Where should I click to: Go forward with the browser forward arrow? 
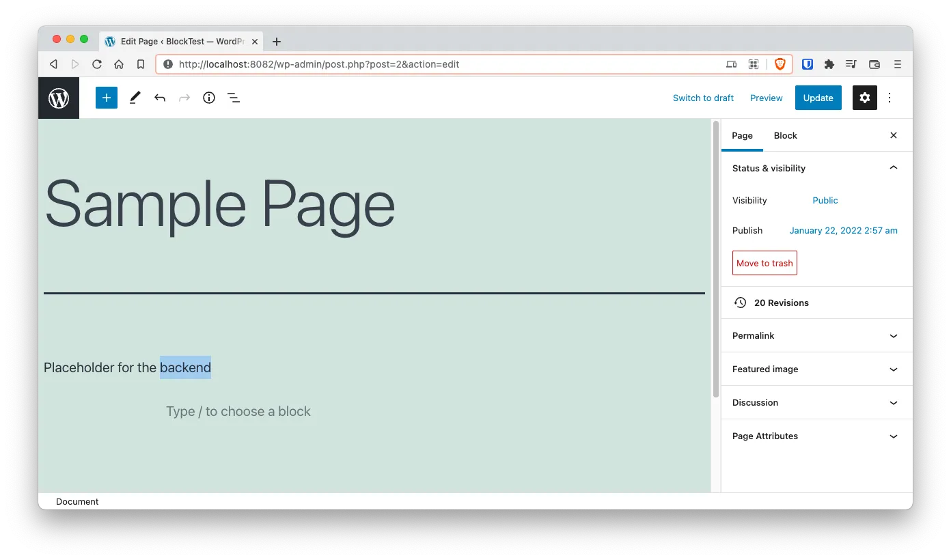pos(75,64)
